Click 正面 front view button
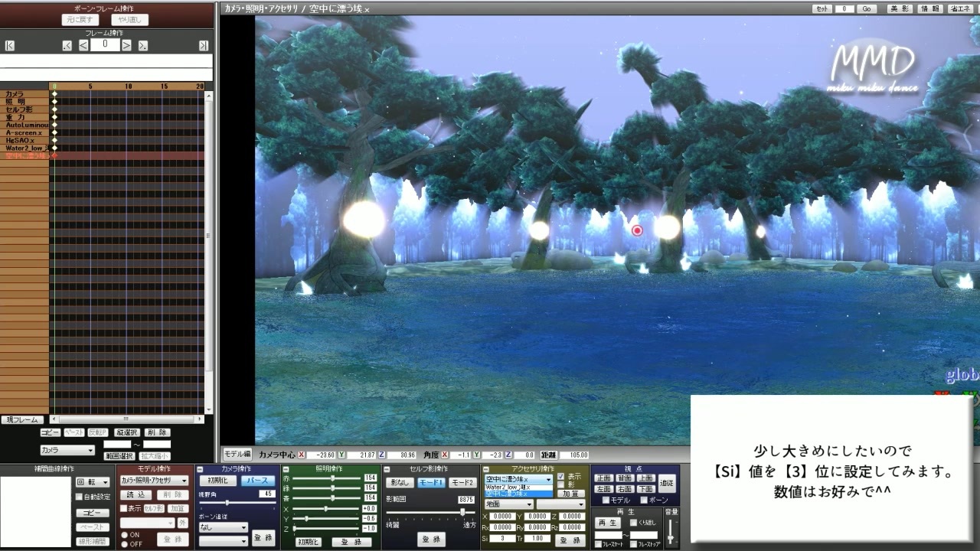The height and width of the screenshot is (551, 980). pos(603,478)
